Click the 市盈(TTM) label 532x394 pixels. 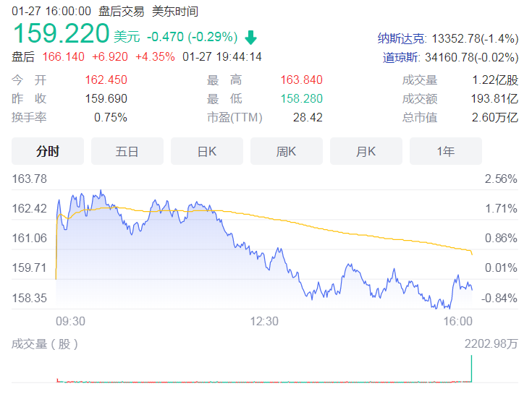point(235,118)
